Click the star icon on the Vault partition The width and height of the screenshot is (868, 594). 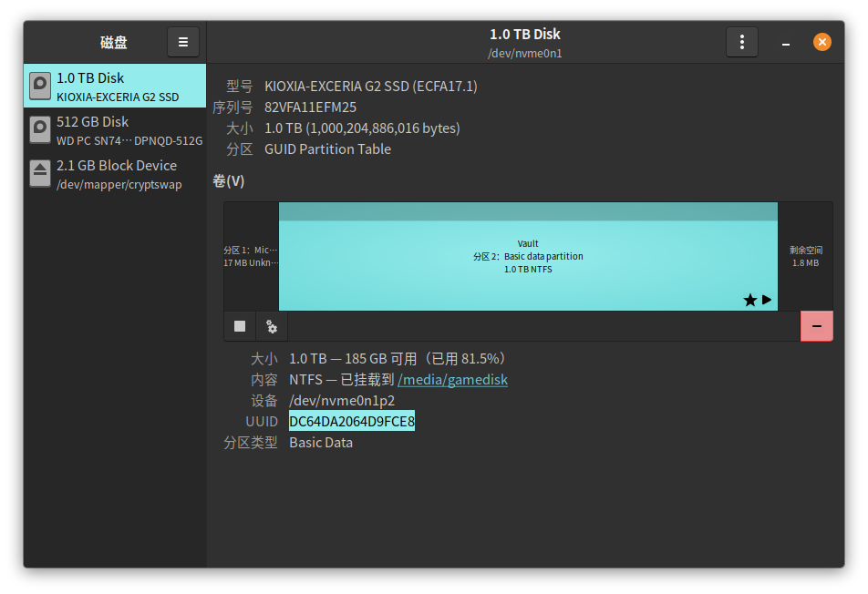(749, 299)
